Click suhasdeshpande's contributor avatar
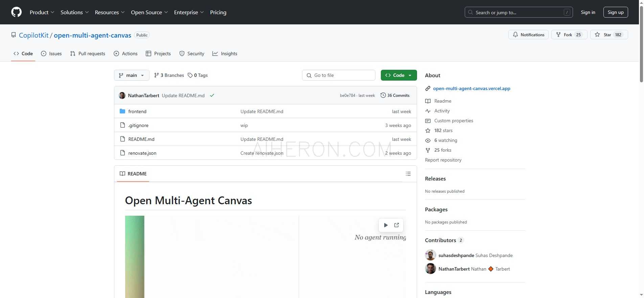This screenshot has height=298, width=644. [x=431, y=255]
